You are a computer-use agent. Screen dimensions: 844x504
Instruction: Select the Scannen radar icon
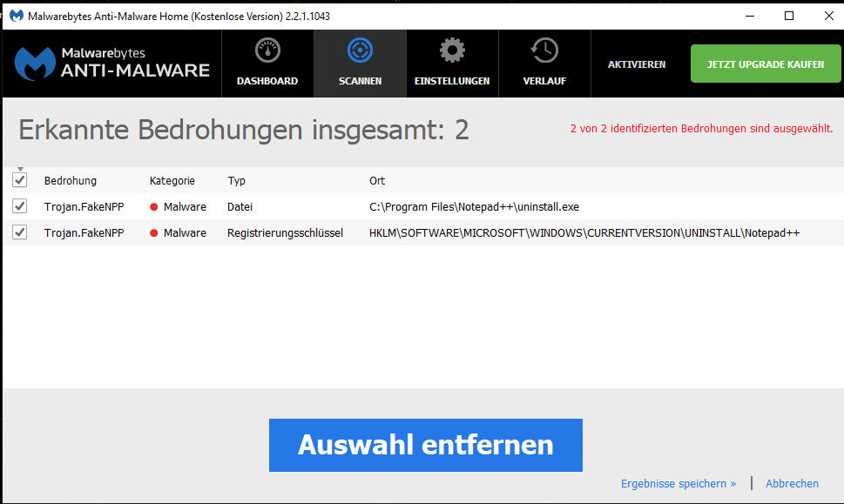click(360, 50)
